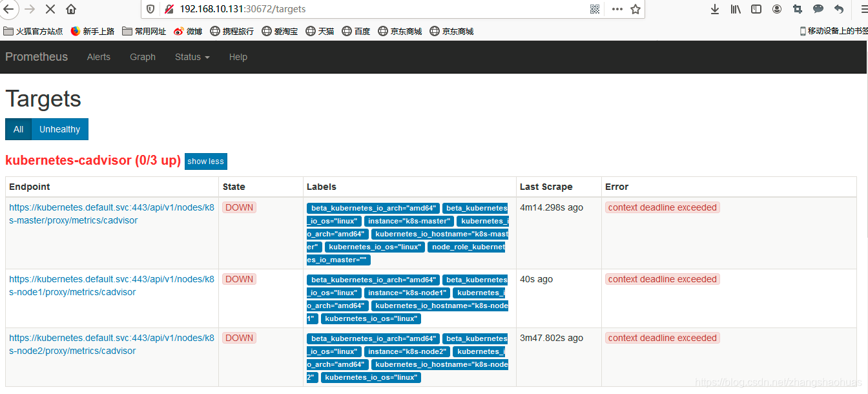
Task: Click k8s-master context deadline exceeded error
Action: [663, 207]
